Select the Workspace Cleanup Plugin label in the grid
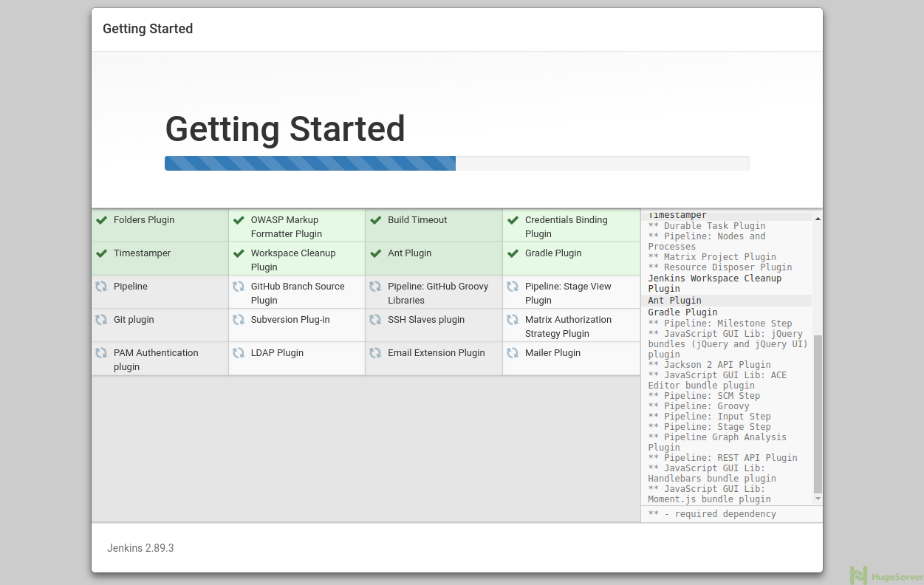 tap(293, 260)
